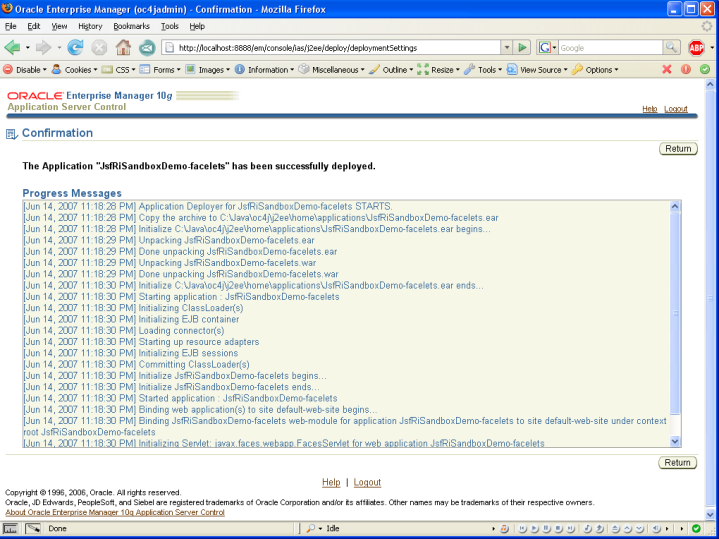Viewport: 719px width, 539px height.
Task: Open the File menu
Action: (11, 26)
